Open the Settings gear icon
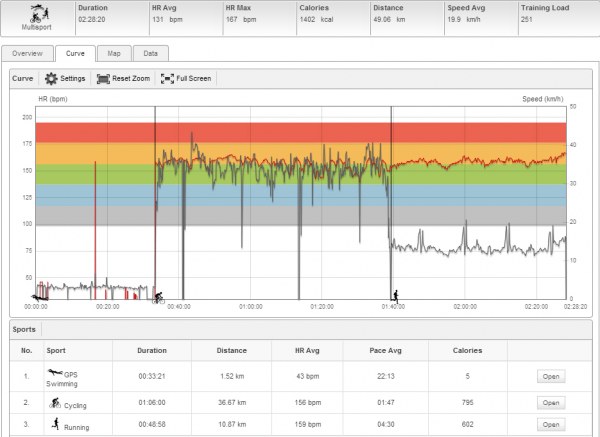600x437 pixels. 51,78
